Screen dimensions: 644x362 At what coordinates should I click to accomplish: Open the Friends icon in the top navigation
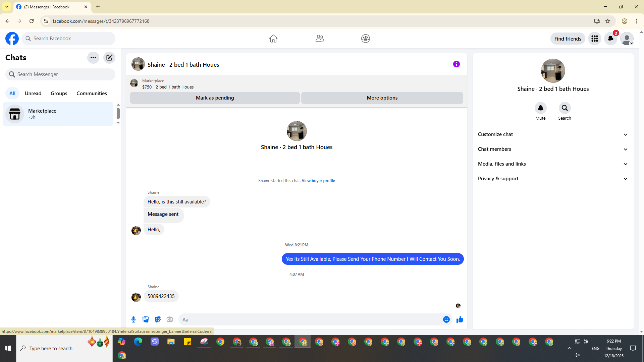click(320, 39)
